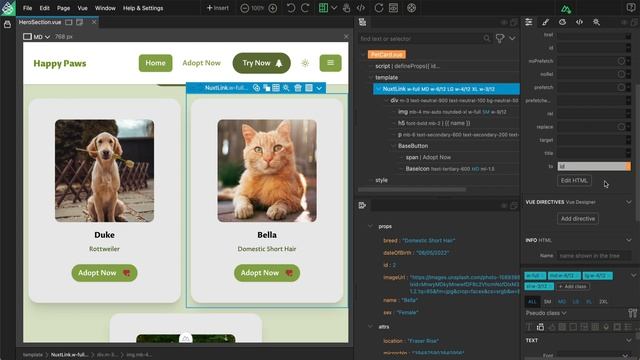Refresh the page with the reload icon
The image size is (640, 360).
point(379,8)
